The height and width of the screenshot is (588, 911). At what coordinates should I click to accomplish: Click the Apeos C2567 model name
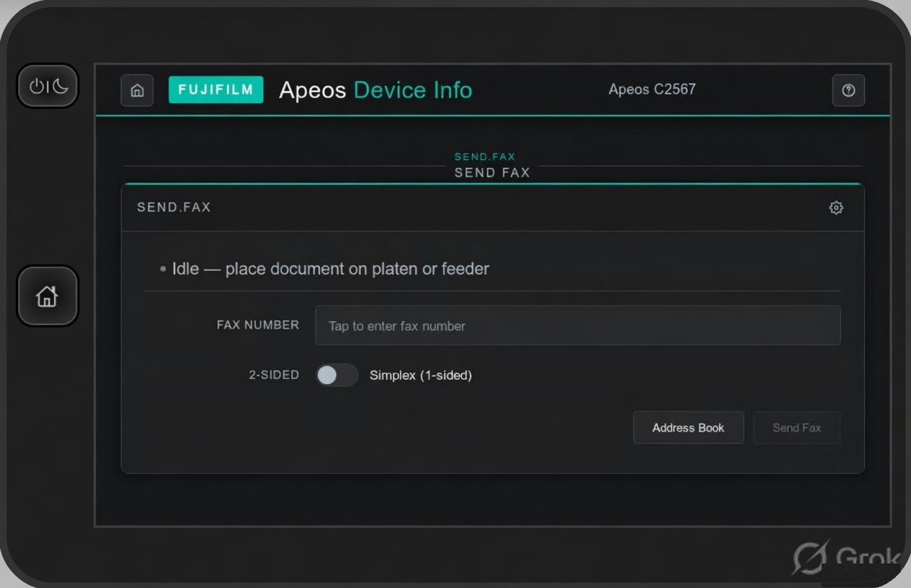click(652, 89)
